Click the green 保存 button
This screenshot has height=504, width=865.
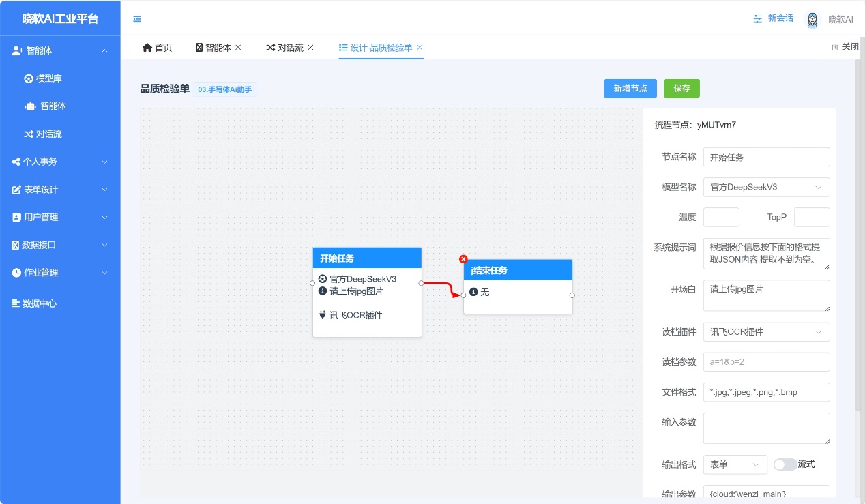point(681,89)
